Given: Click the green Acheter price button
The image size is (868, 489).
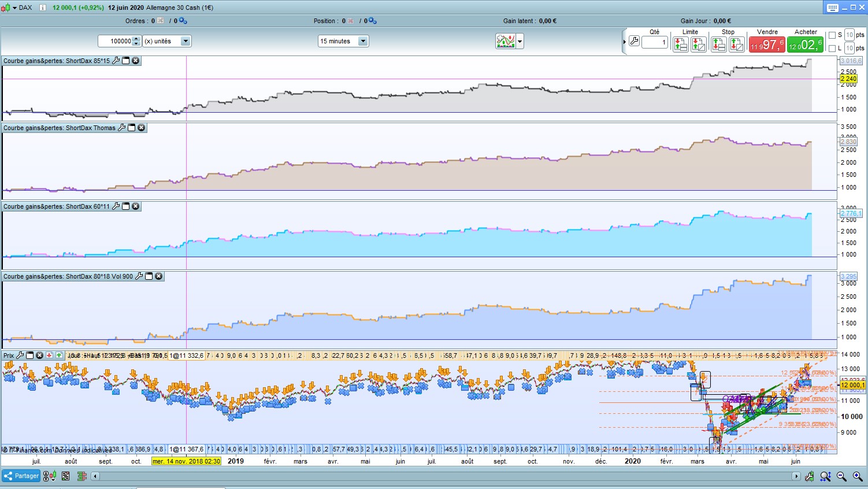Looking at the screenshot, I should tap(806, 45).
